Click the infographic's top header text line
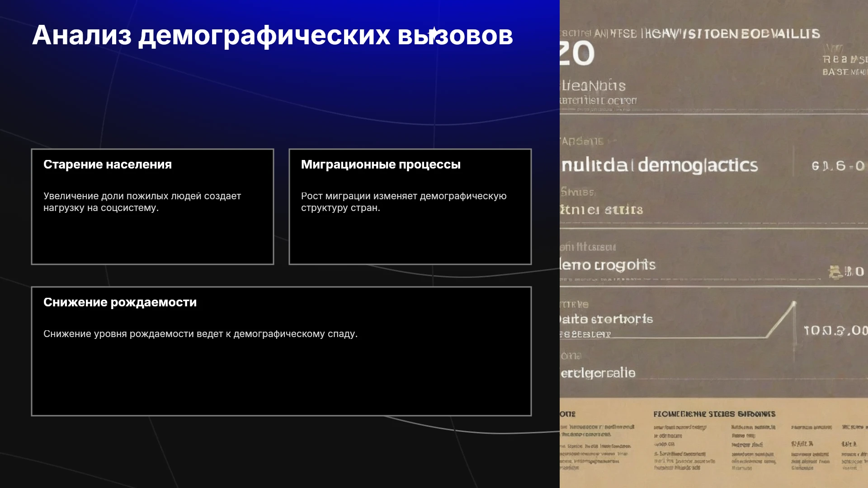Viewport: 868px width, 488px height. coord(690,34)
